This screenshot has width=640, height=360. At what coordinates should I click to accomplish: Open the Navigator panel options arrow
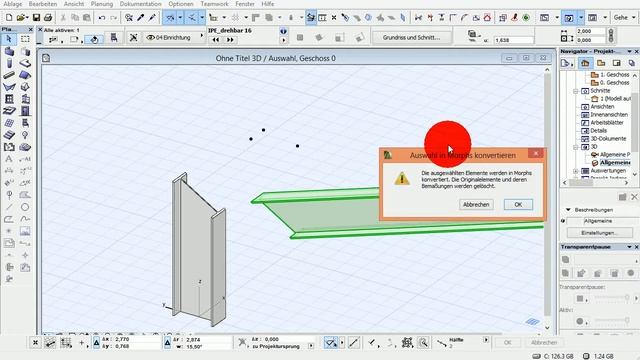tap(629, 51)
